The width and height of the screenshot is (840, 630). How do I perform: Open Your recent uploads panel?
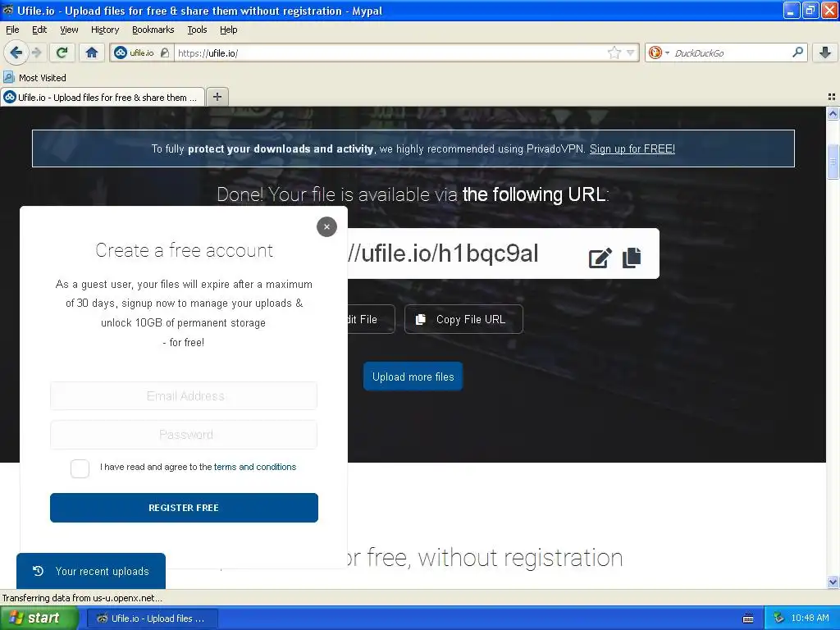[x=91, y=571]
